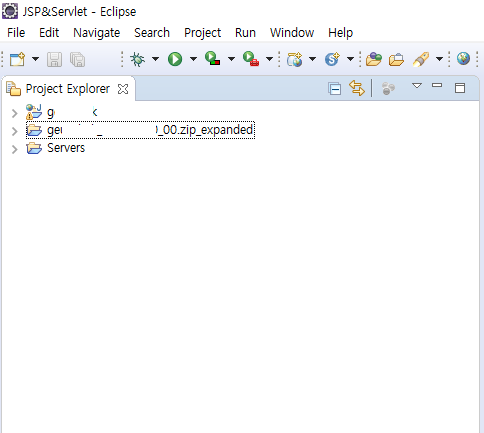Open the Edit menu
This screenshot has width=484, height=433.
49,33
